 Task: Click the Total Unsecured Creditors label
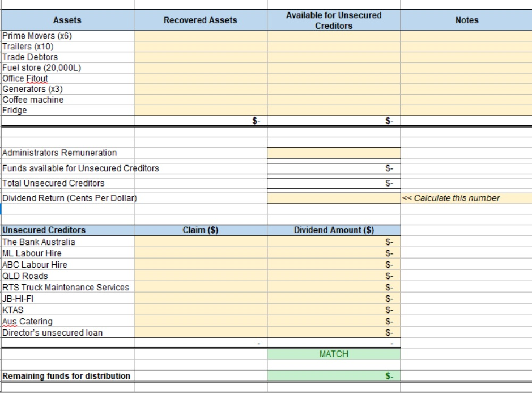(x=53, y=183)
